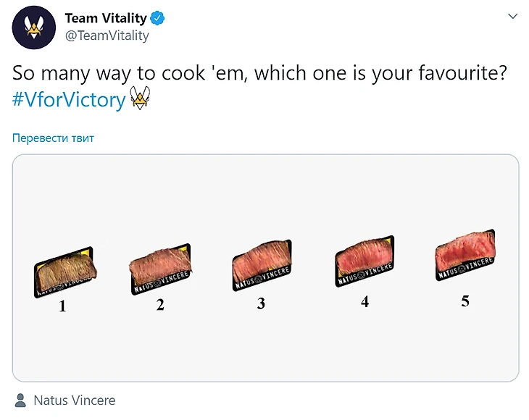This screenshot has width=529, height=420.
Task: Click the number 1 label
Action: 62,306
